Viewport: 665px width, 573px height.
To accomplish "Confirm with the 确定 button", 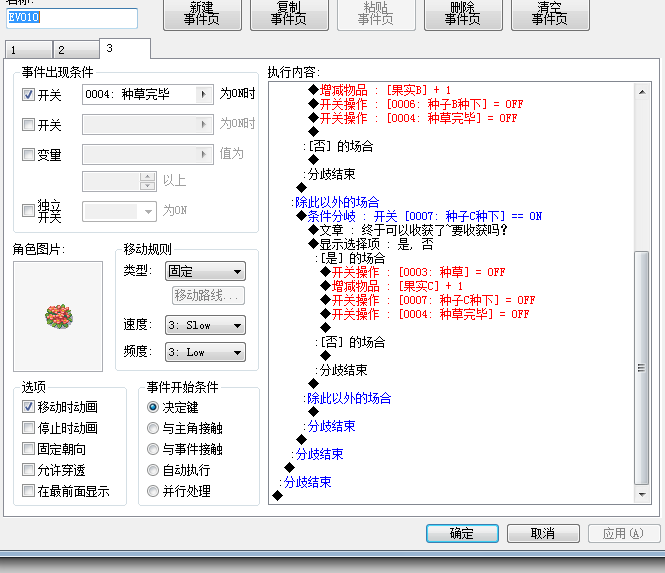I will [462, 533].
